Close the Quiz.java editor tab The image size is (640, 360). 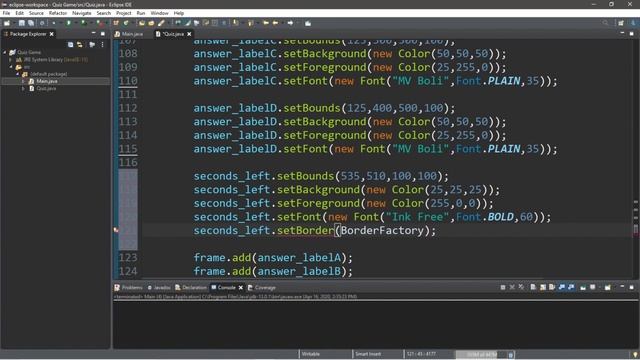[x=189, y=34]
